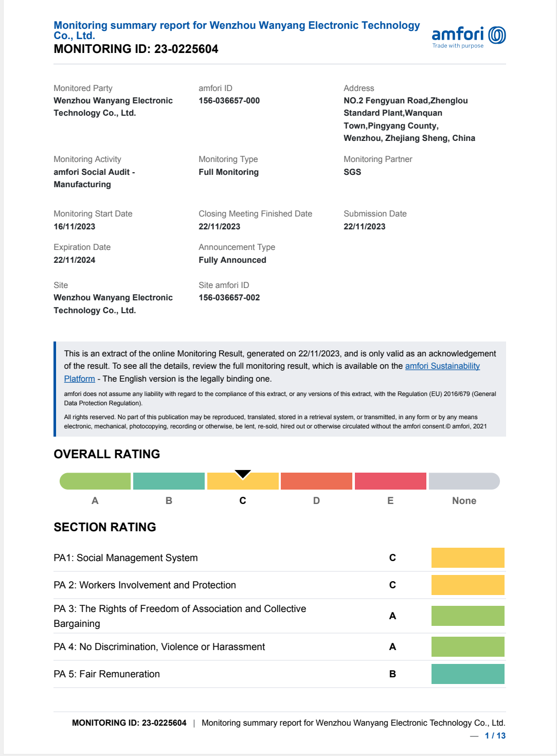Click the grey None rating segment
The height and width of the screenshot is (756, 557).
(x=464, y=481)
